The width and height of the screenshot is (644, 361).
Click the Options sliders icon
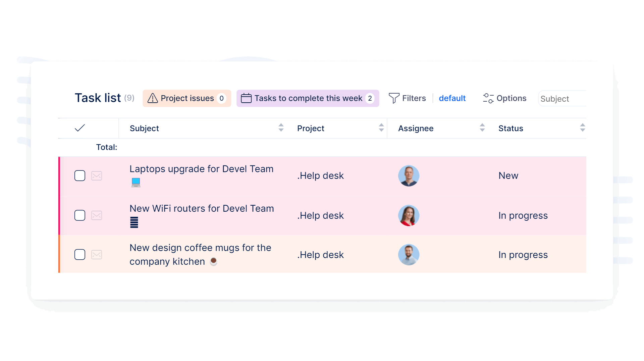coord(488,98)
